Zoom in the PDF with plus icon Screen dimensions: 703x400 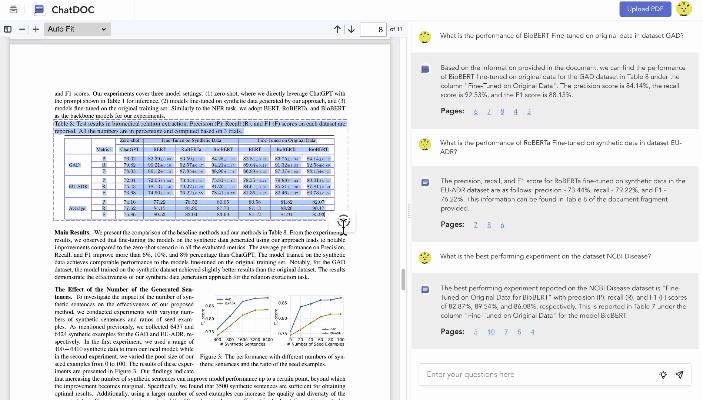click(x=36, y=29)
